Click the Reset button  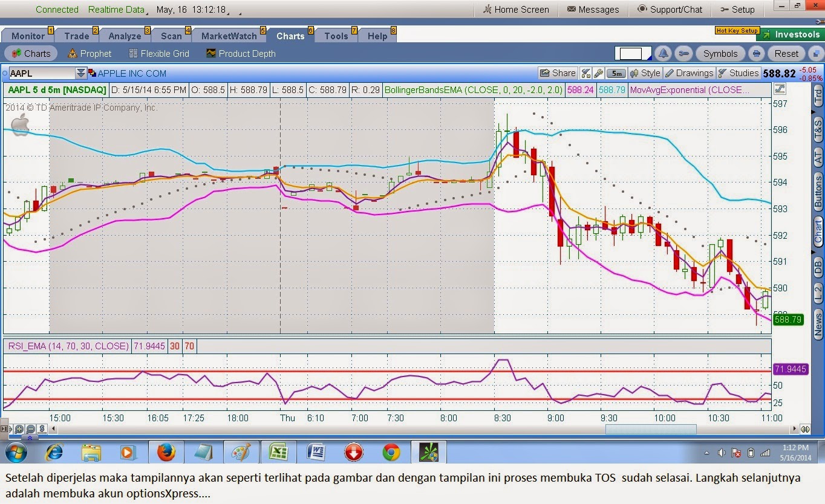(786, 53)
